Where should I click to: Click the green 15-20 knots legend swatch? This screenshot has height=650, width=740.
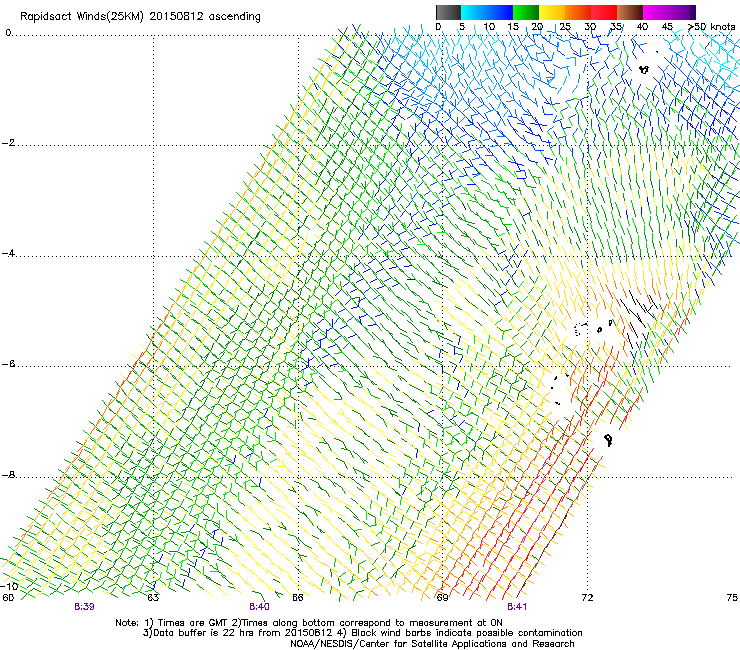(x=526, y=12)
